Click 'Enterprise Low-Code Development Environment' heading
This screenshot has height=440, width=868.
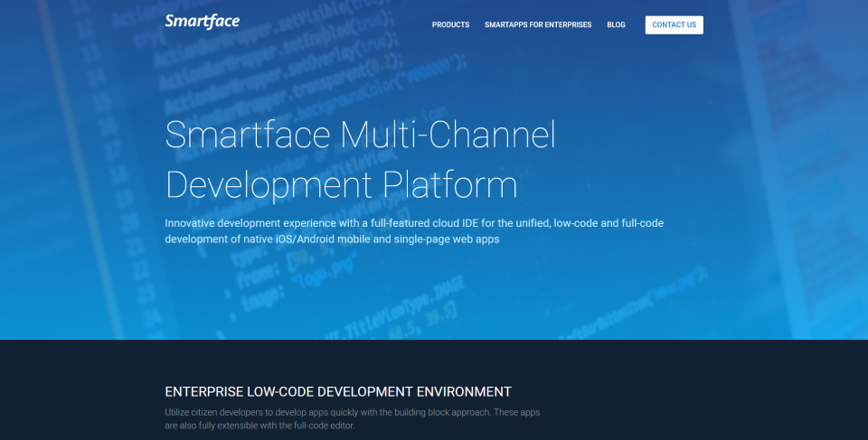tap(338, 392)
